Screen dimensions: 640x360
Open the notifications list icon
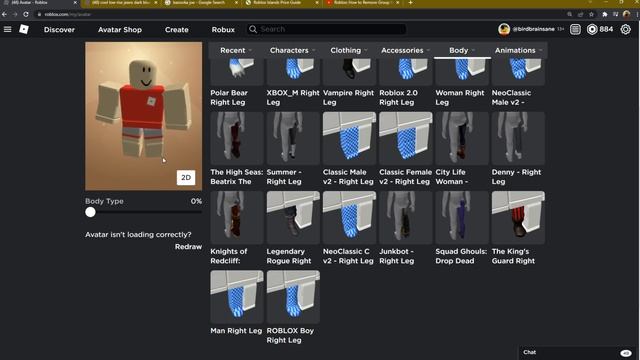pos(575,29)
